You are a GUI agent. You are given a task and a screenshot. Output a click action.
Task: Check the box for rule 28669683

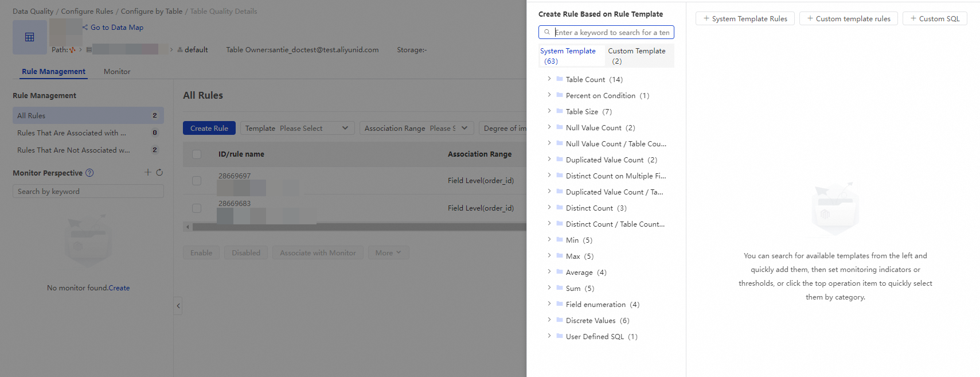coord(197,208)
